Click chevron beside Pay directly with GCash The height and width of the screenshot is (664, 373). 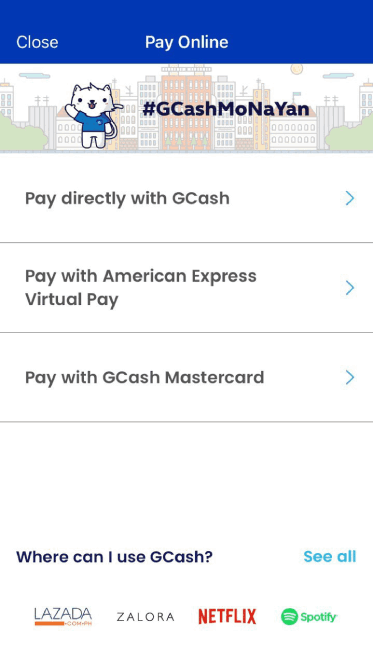[350, 198]
